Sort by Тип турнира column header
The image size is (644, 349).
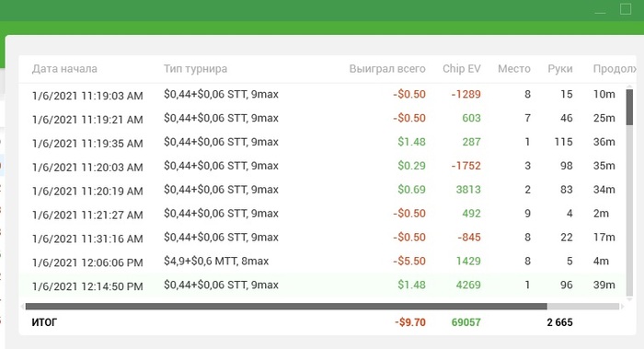(x=195, y=69)
